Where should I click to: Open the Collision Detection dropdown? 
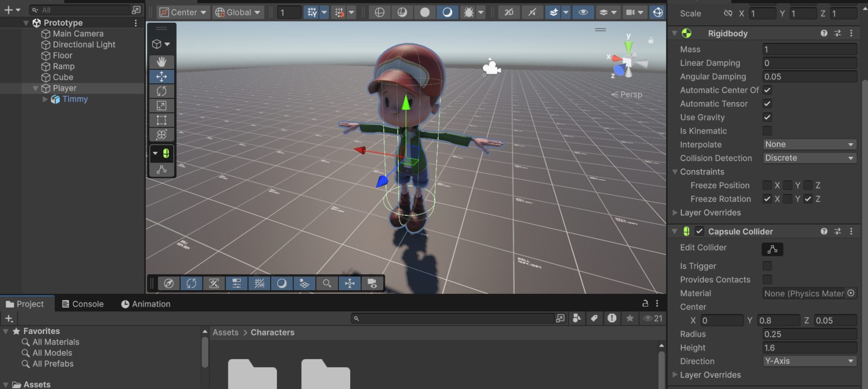pyautogui.click(x=810, y=158)
